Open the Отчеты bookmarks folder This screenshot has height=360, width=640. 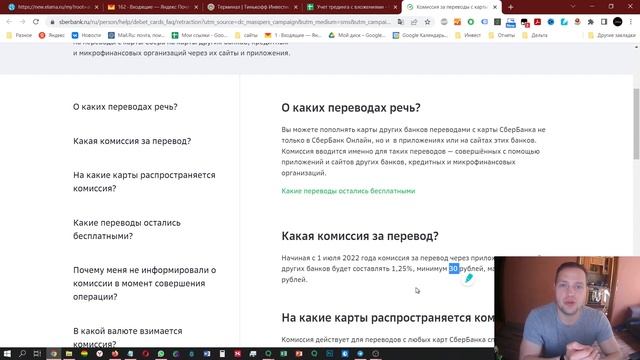502,36
